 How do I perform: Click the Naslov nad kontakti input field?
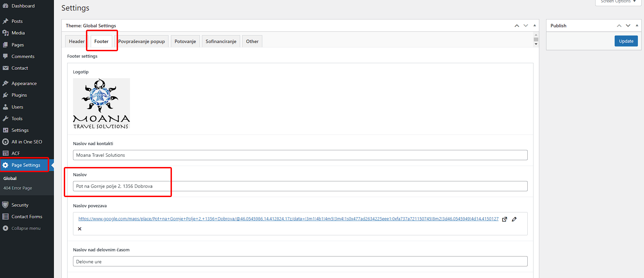click(x=300, y=155)
